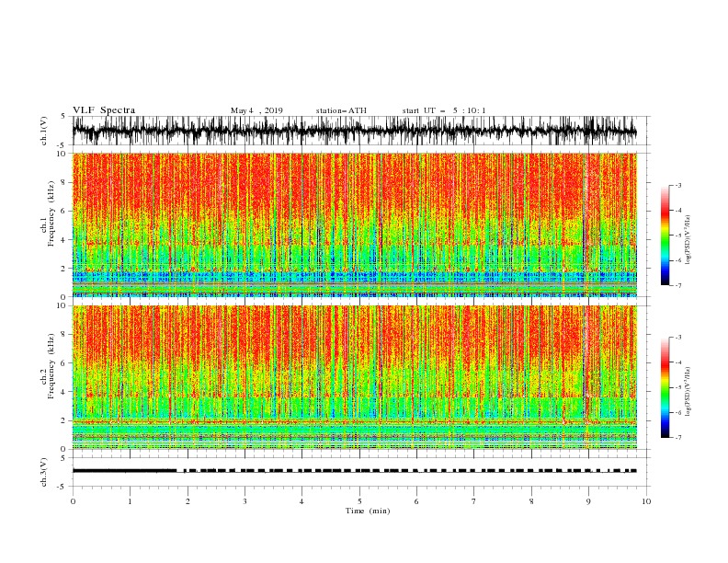Click the time tick label '5' on x-axis
The image size is (728, 563).
click(359, 501)
